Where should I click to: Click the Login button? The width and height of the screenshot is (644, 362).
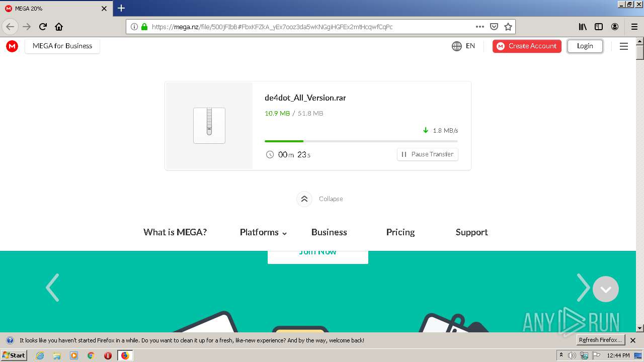[585, 46]
